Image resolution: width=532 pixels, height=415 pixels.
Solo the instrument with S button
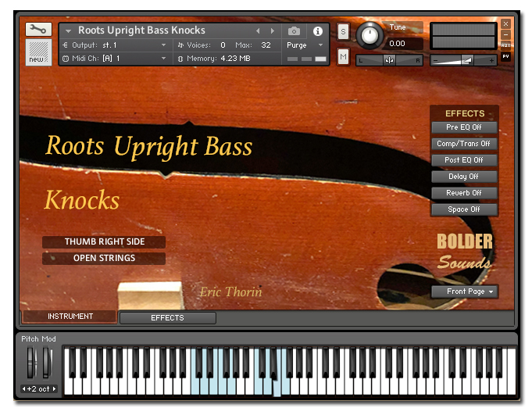pos(343,32)
